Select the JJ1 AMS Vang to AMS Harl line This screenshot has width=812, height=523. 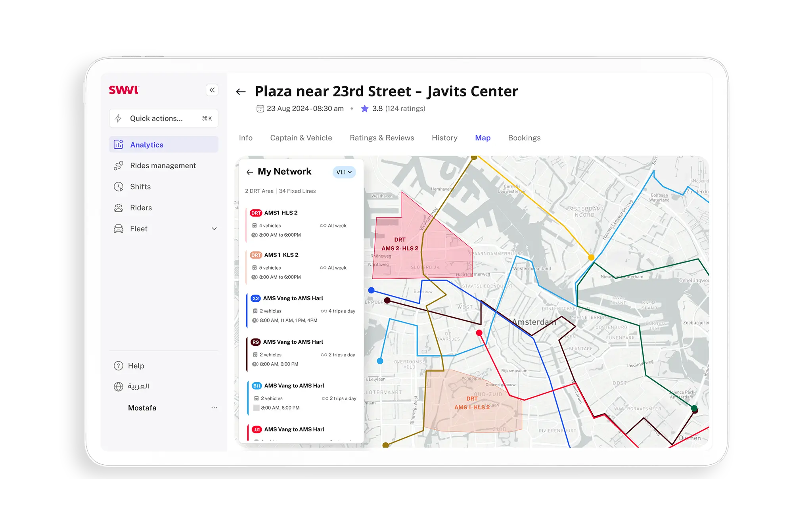pos(303,432)
